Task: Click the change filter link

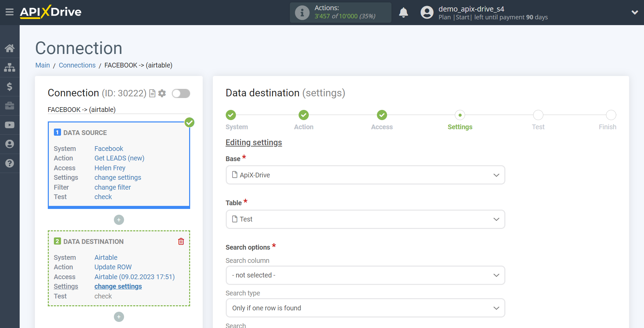Action: [113, 187]
